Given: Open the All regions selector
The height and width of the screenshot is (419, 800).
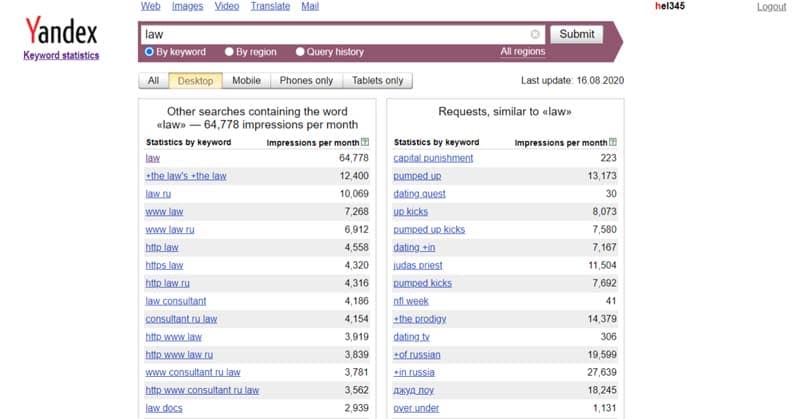Looking at the screenshot, I should (x=522, y=52).
